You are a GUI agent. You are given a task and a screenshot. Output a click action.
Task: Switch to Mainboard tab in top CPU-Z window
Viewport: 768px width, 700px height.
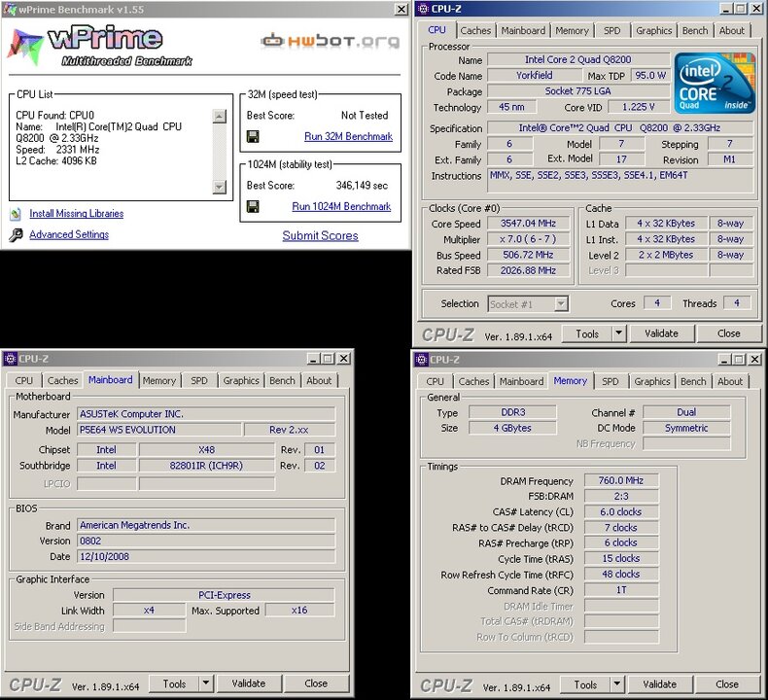(523, 30)
